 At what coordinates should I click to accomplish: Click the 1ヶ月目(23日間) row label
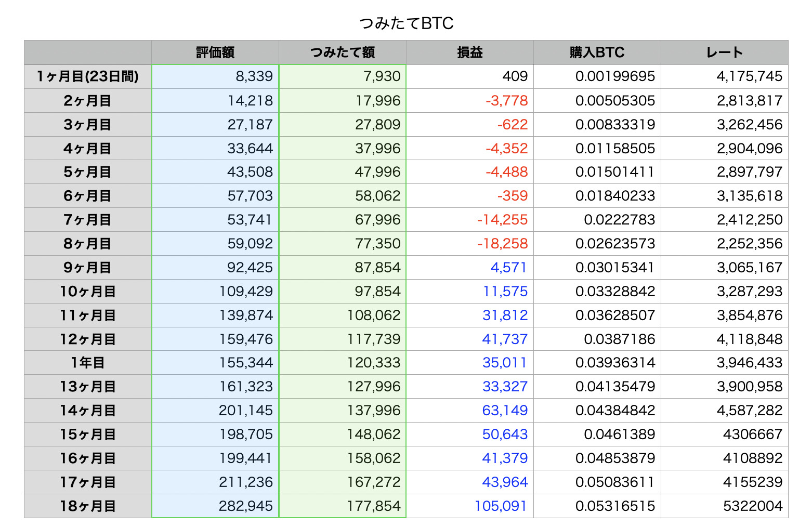[x=88, y=76]
